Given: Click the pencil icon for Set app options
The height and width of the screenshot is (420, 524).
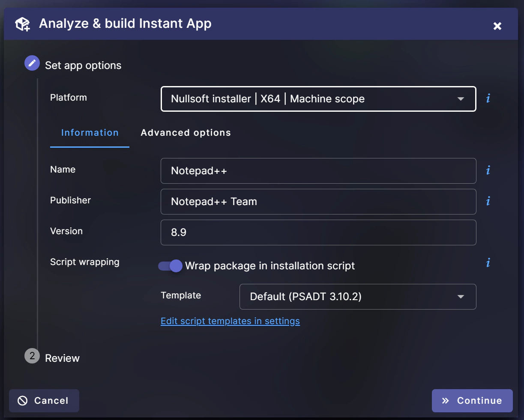Looking at the screenshot, I should (x=32, y=63).
